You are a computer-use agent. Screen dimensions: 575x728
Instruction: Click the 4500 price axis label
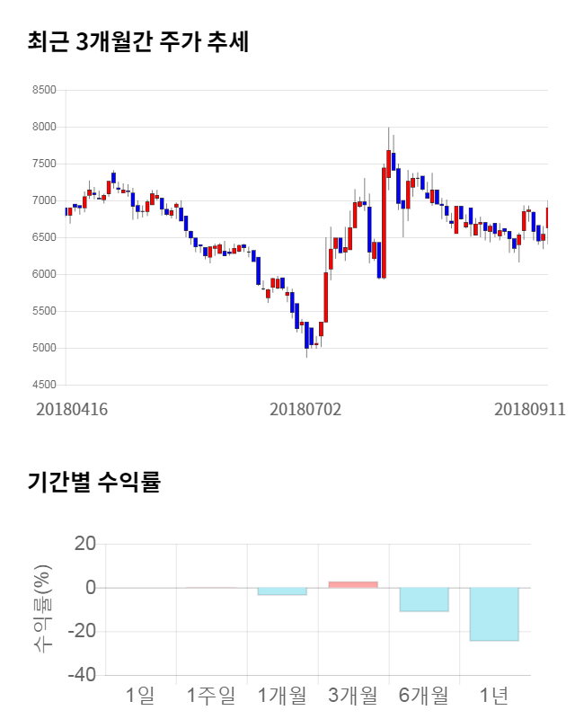(x=43, y=386)
